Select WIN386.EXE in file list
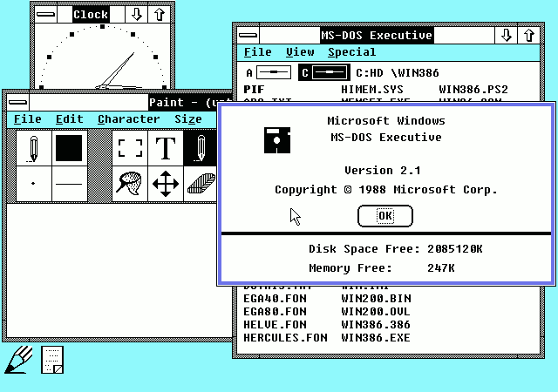Image resolution: width=558 pixels, height=392 pixels. (375, 337)
